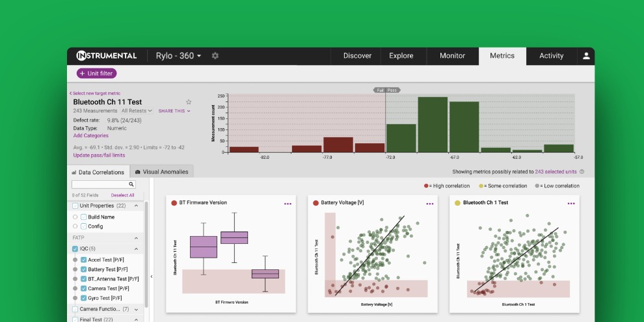Uncheck the Accel Test [P/F] checkbox
This screenshot has height=322, width=644.
tap(84, 260)
